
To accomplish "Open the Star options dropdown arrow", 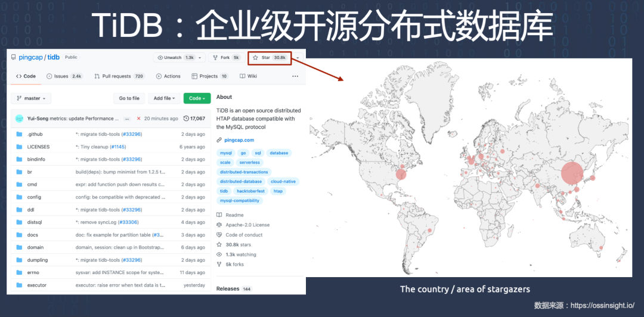I will [298, 58].
